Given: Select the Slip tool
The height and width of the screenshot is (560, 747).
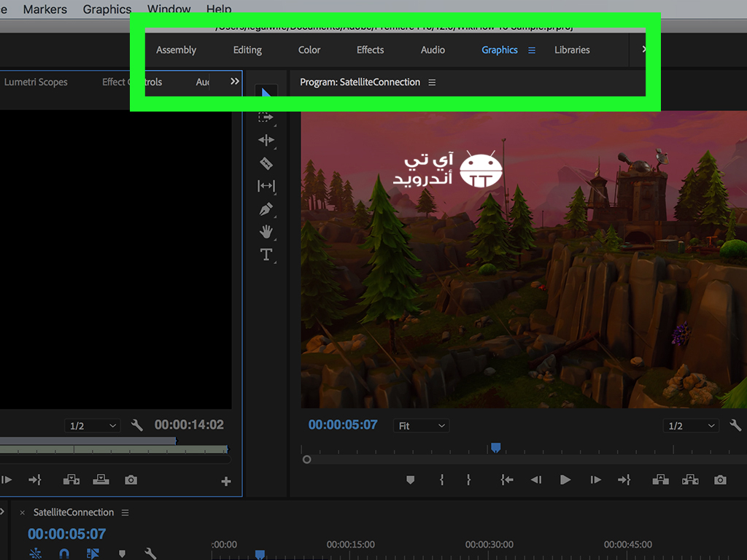Looking at the screenshot, I should [x=266, y=186].
